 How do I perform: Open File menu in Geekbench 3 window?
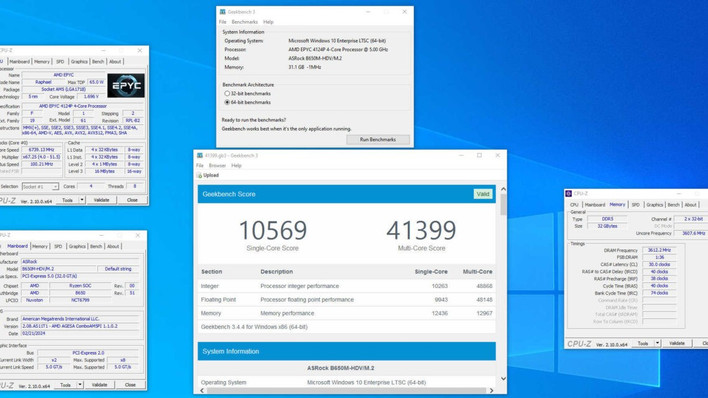tap(223, 22)
